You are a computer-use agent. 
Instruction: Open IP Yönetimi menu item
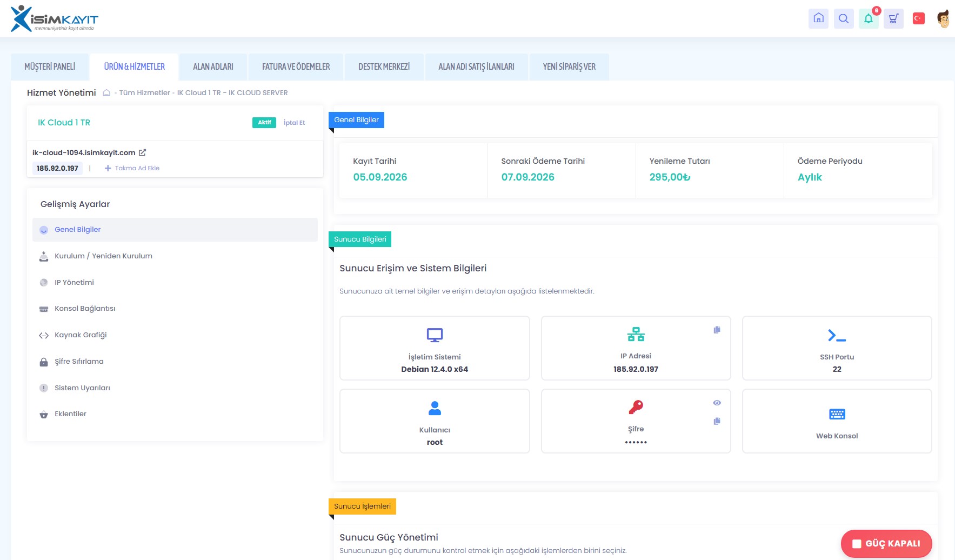click(175, 282)
